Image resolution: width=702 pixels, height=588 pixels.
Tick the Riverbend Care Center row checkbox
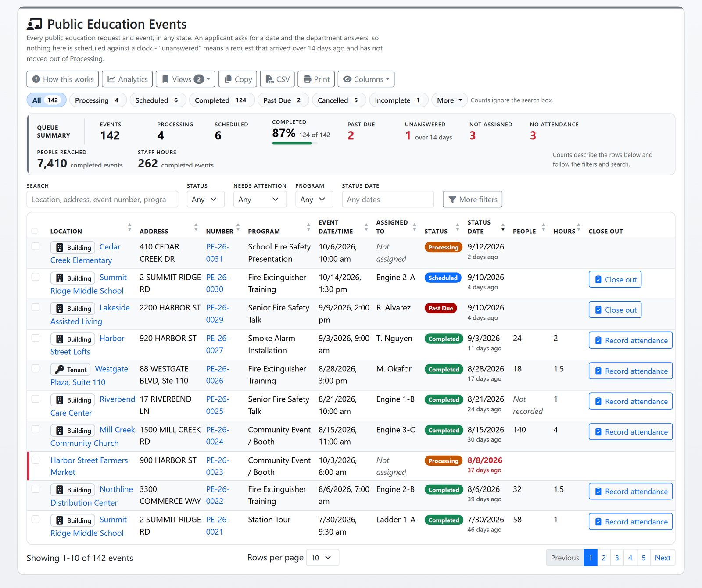point(36,399)
